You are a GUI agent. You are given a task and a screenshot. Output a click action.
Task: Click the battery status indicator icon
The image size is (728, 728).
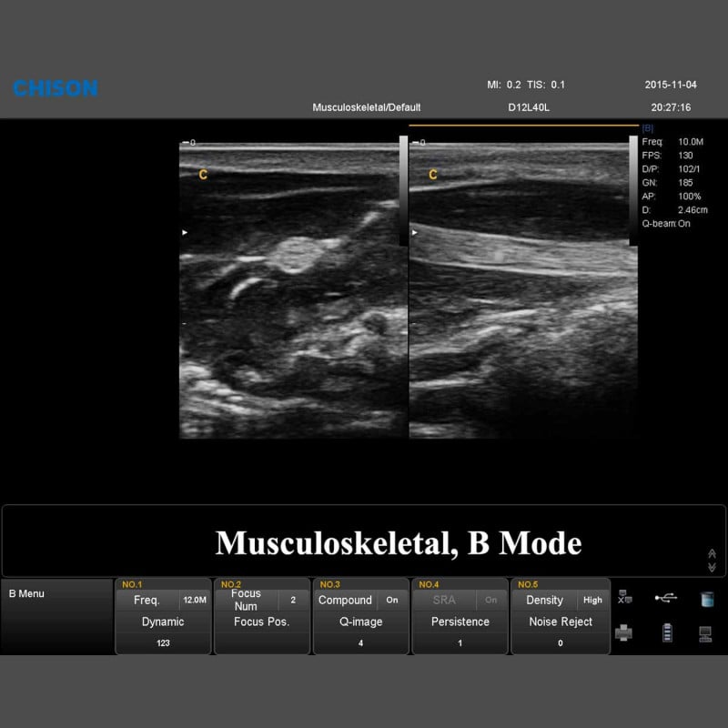[x=667, y=634]
